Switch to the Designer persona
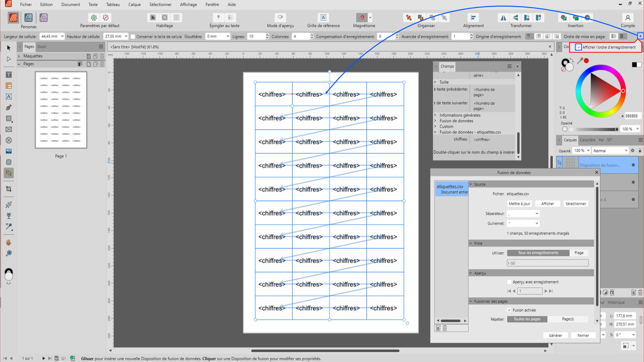Viewport: 644px width, 362px height. [29, 18]
